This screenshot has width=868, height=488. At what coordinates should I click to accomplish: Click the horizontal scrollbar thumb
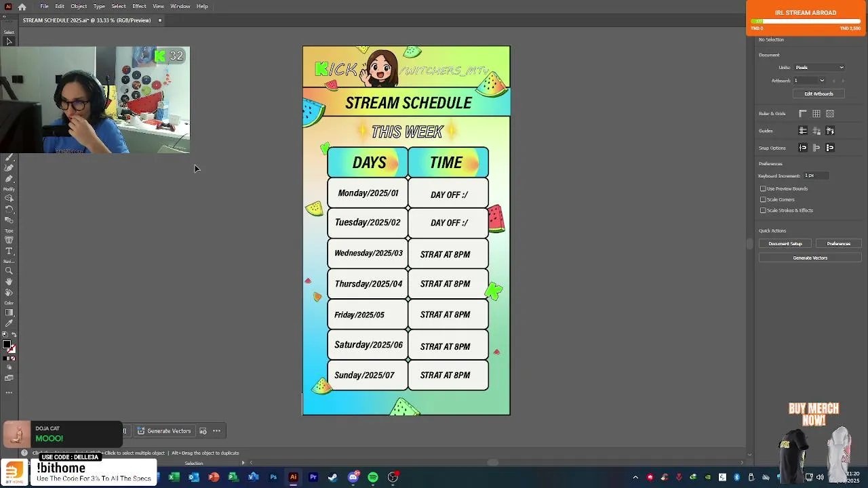(493, 463)
